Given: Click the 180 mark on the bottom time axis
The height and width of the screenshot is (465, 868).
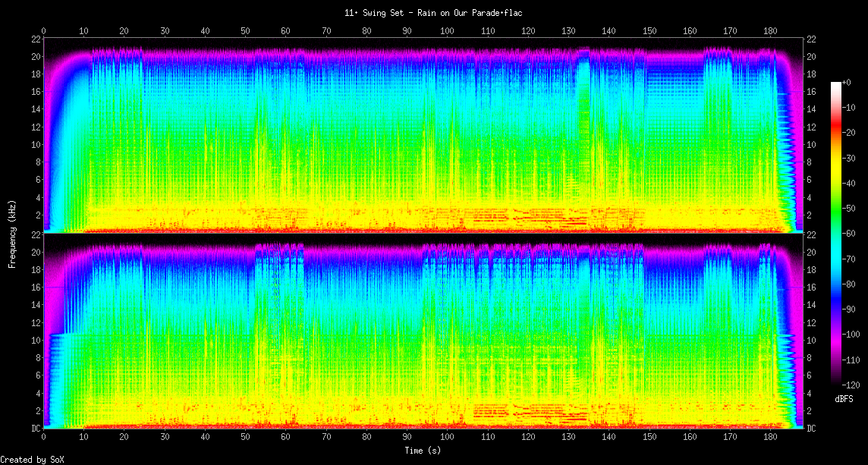Looking at the screenshot, I should point(770,438).
